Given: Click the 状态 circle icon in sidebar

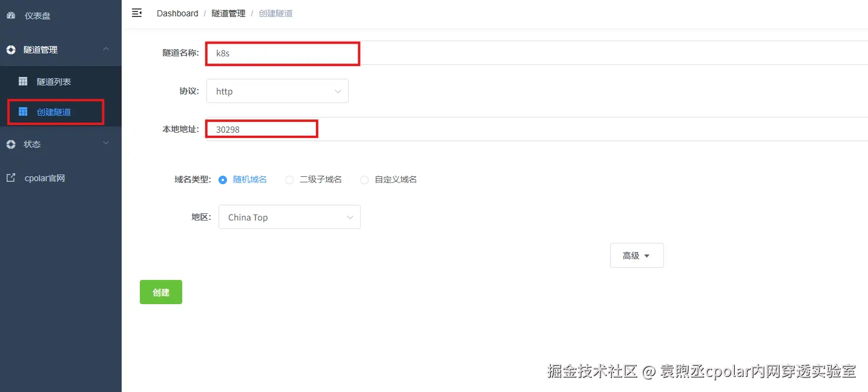Looking at the screenshot, I should [x=11, y=144].
